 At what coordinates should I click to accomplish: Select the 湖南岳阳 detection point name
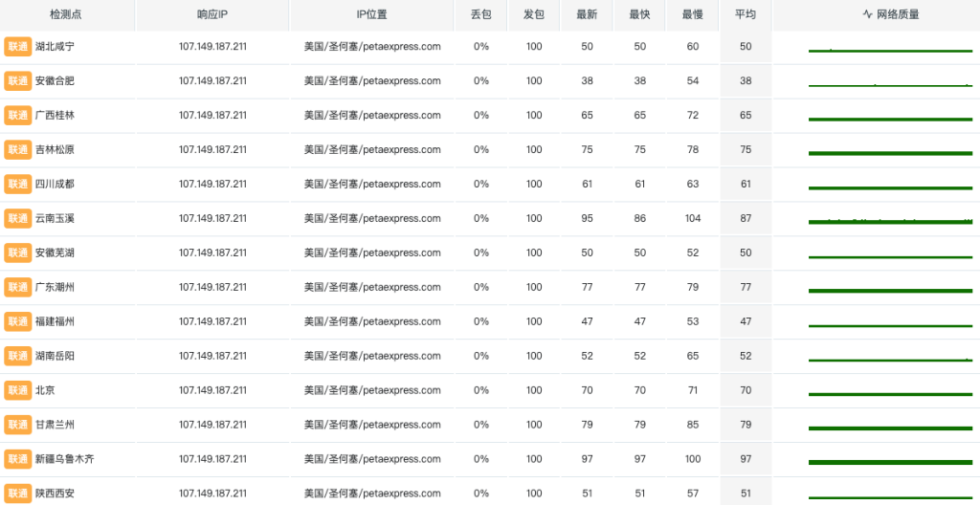click(55, 356)
